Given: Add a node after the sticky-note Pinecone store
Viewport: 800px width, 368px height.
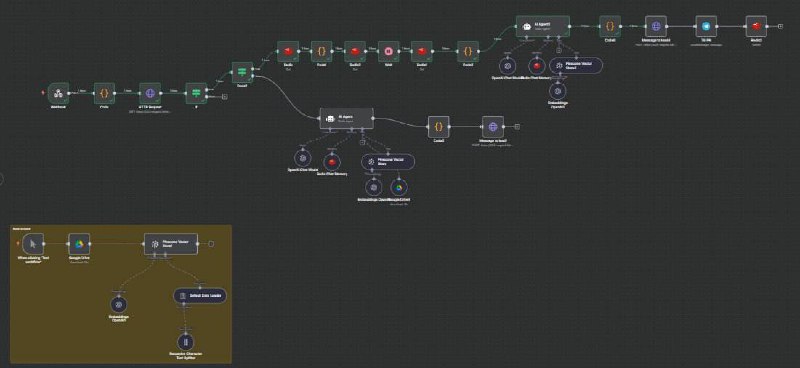Looking at the screenshot, I should [x=211, y=244].
